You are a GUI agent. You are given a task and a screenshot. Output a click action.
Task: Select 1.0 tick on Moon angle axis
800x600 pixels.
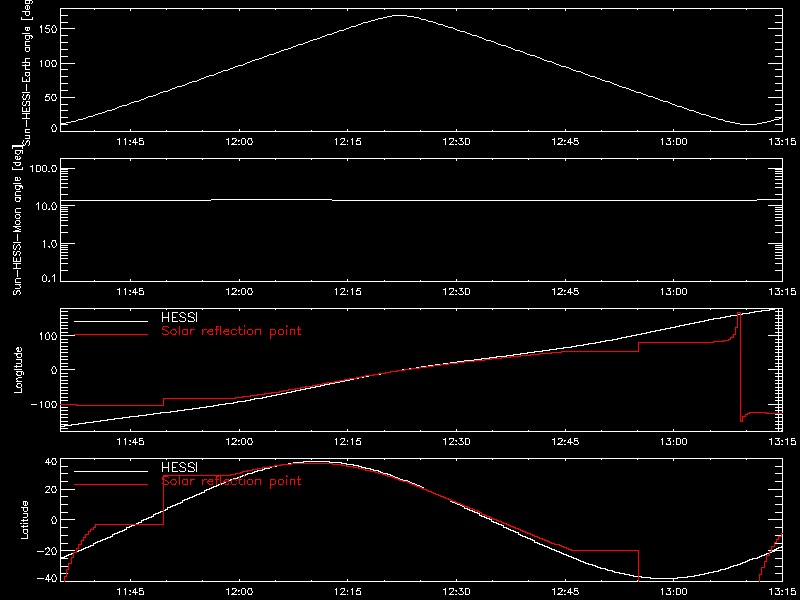50,244
